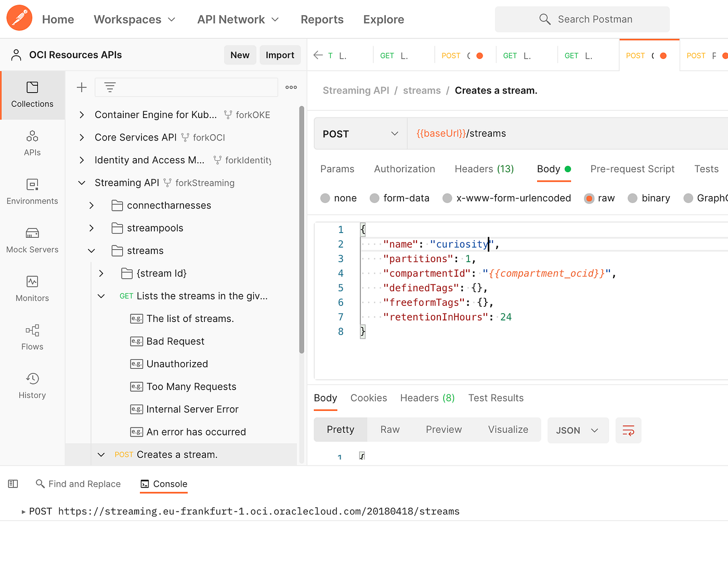The image size is (728, 580).
Task: Expand the Identity and Access Management collection
Action: 82,160
